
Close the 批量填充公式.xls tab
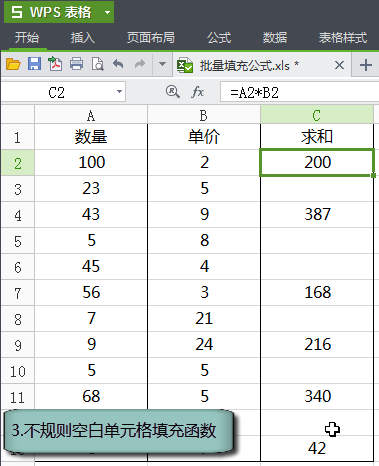(x=339, y=65)
